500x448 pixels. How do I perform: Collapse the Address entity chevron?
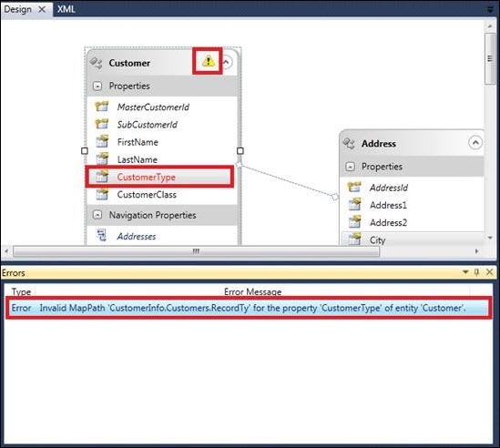[475, 143]
